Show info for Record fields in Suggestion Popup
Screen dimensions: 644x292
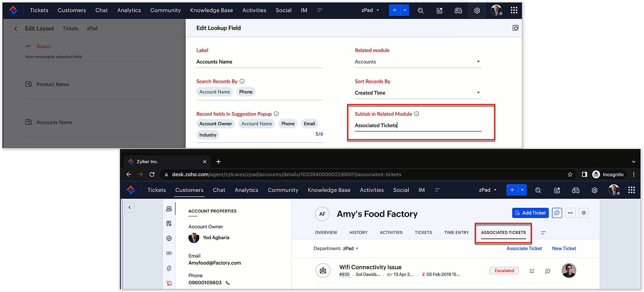[276, 114]
